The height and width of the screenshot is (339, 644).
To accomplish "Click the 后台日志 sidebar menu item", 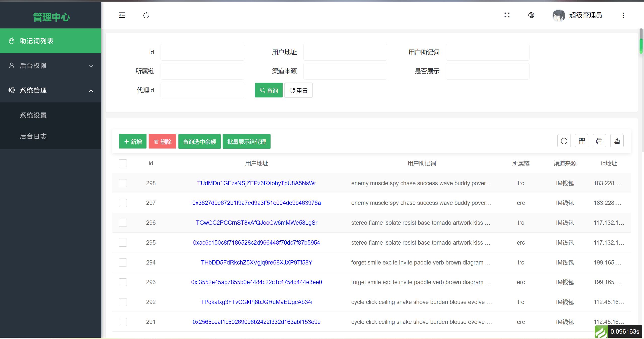I will click(33, 137).
